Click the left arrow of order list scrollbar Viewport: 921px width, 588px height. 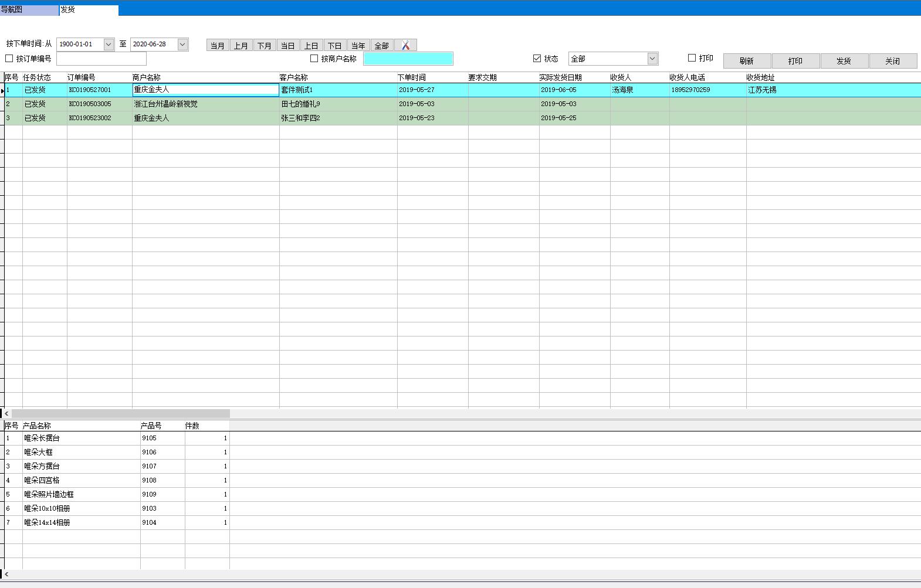[x=6, y=413]
